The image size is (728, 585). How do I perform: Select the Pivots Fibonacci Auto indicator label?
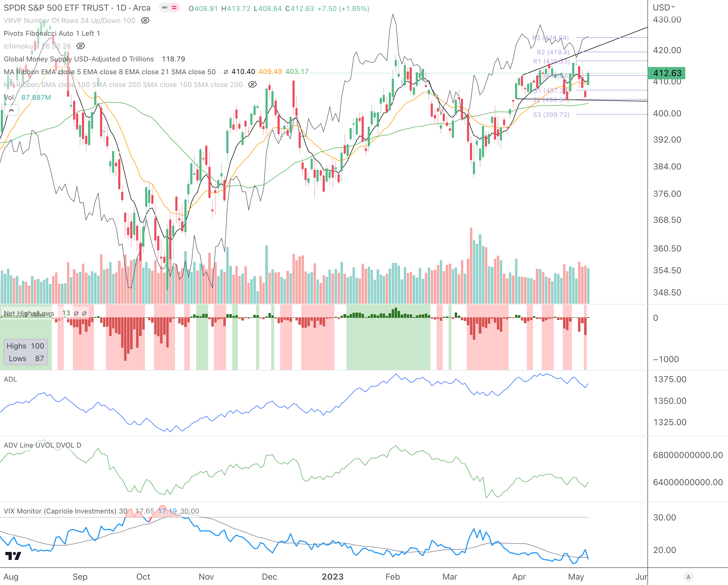click(52, 33)
